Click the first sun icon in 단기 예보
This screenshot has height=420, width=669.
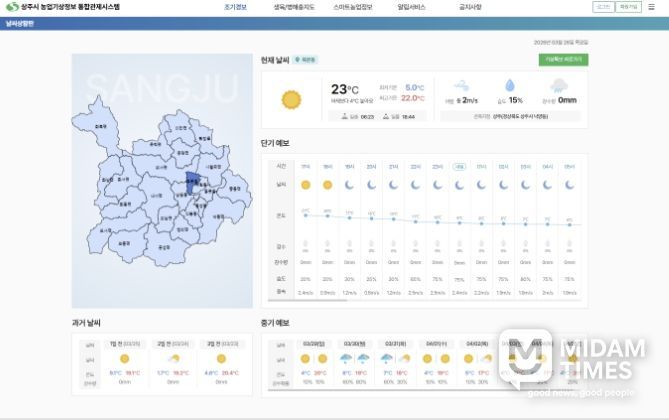coord(305,185)
